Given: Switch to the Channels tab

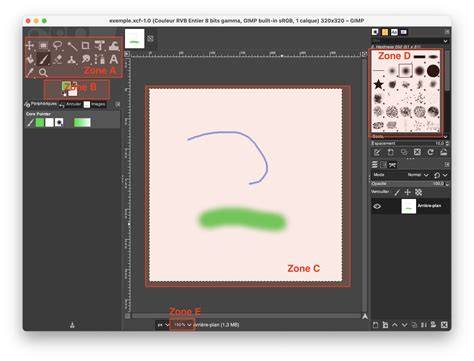Looking at the screenshot, I should point(384,165).
